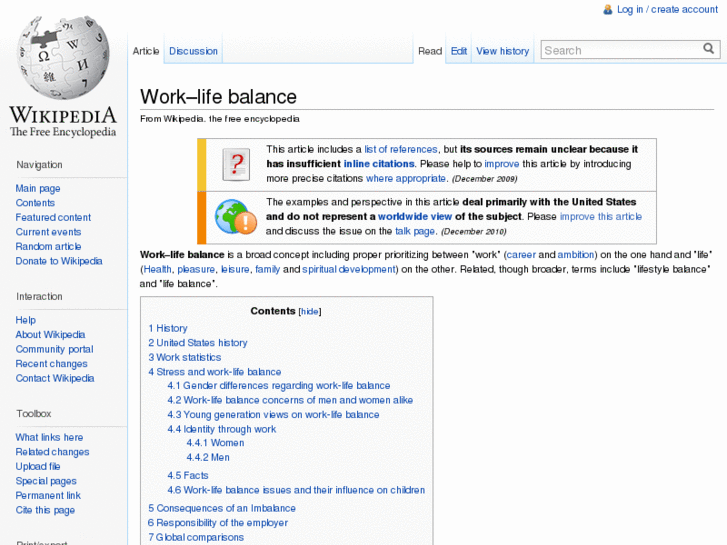This screenshot has height=545, width=727.
Task: Go to Main page in sidebar
Action: (38, 188)
